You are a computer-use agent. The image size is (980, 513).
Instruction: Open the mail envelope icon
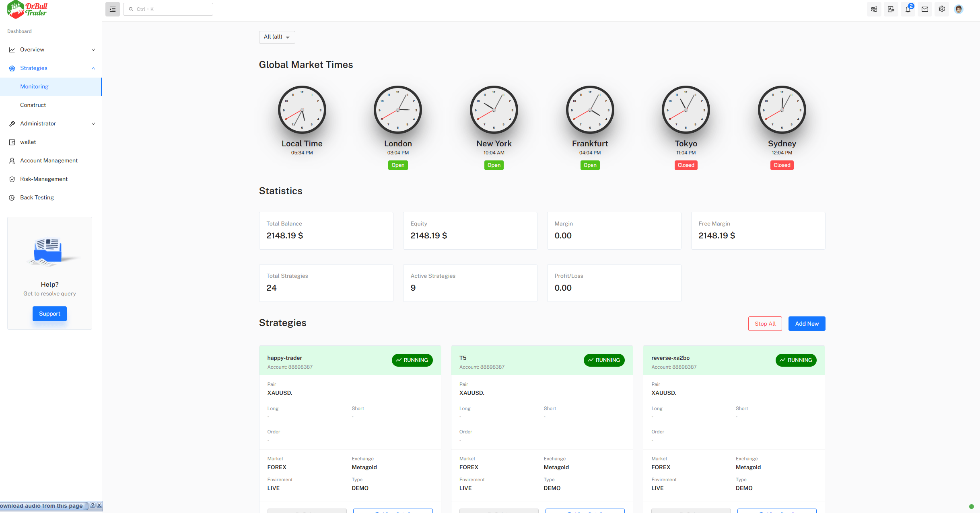[x=925, y=9]
